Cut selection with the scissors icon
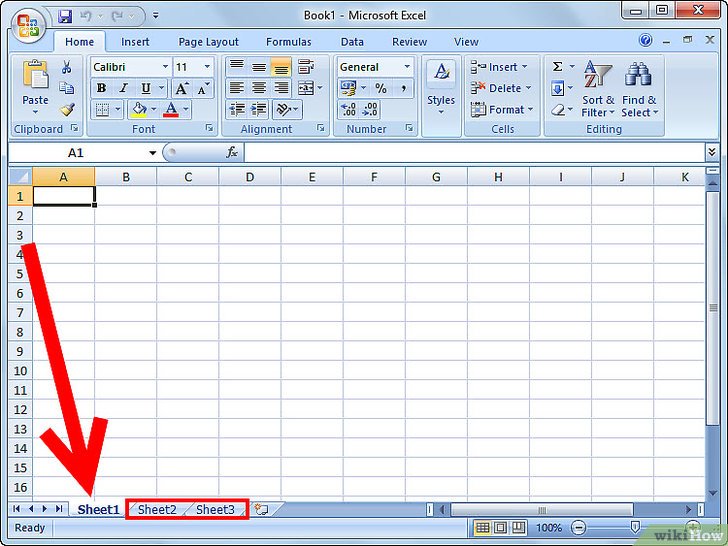Image resolution: width=728 pixels, height=546 pixels. click(66, 67)
